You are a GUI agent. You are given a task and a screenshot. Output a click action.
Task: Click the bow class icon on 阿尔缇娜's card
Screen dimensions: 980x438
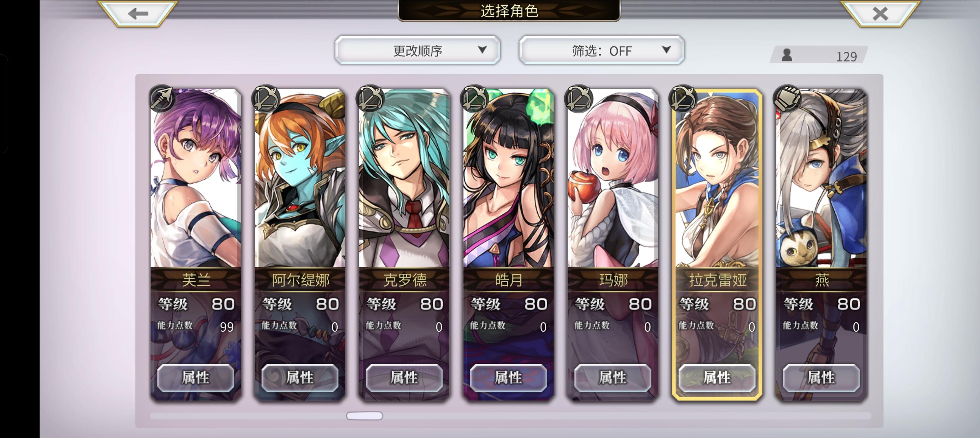(x=266, y=99)
